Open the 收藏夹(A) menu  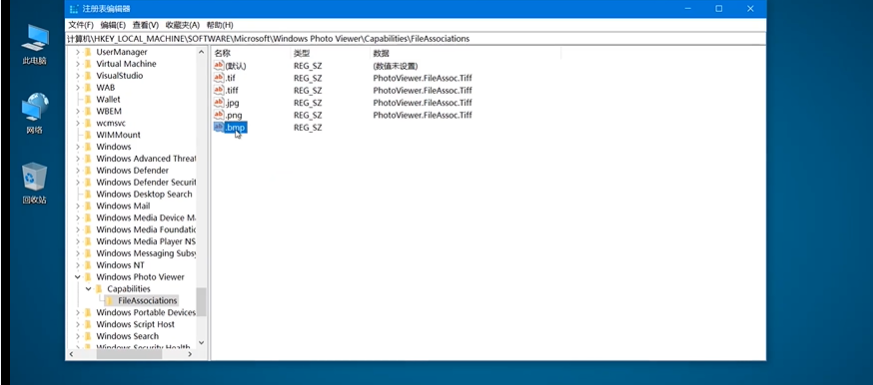pos(183,25)
